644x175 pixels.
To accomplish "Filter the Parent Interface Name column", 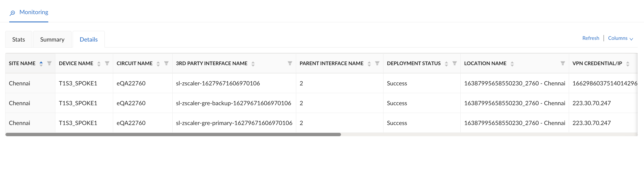I will (377, 63).
